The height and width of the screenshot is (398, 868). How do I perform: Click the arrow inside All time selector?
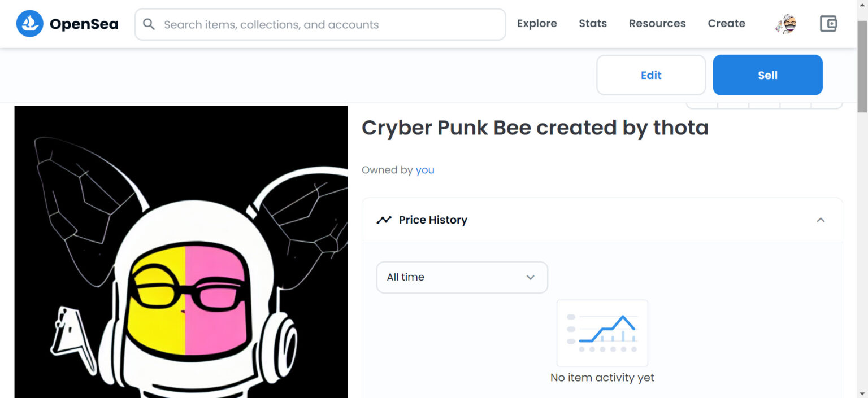(x=530, y=277)
